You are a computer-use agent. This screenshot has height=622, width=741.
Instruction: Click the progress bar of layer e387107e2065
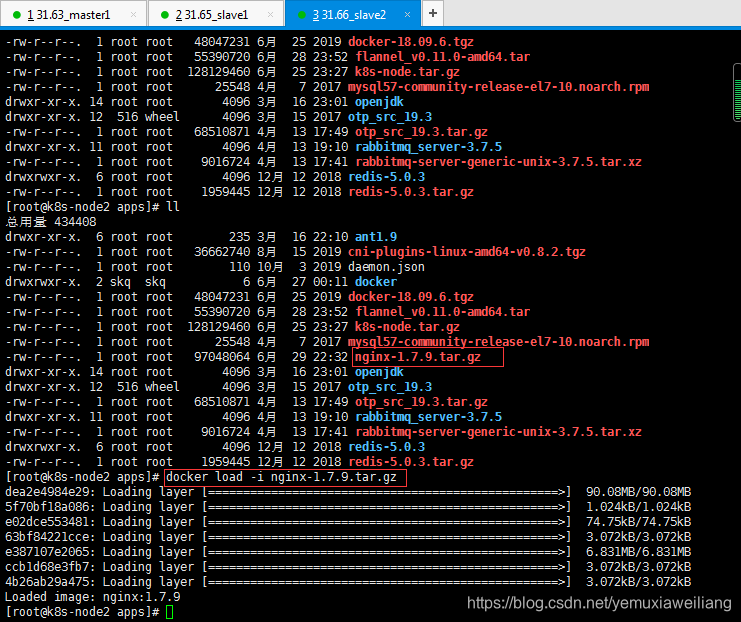point(387,552)
